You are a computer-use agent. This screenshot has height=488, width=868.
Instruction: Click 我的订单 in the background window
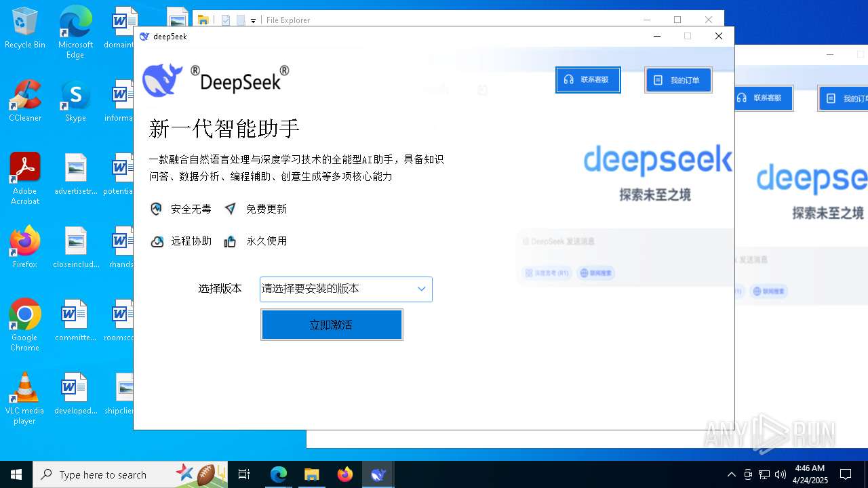pos(843,98)
